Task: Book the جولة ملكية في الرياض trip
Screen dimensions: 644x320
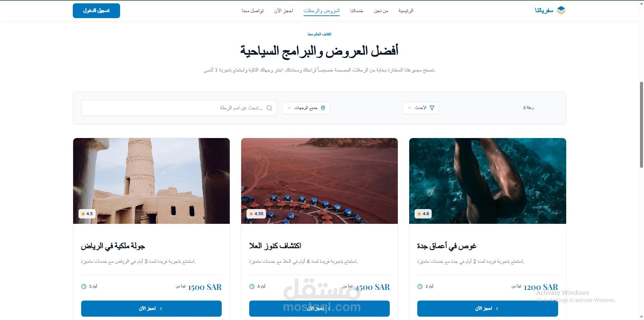Action: (x=151, y=309)
